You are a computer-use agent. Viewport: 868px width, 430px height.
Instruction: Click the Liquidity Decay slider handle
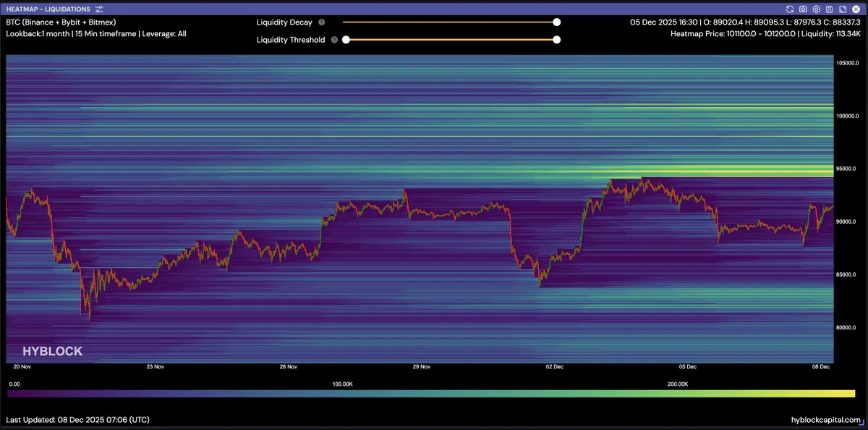(x=556, y=22)
